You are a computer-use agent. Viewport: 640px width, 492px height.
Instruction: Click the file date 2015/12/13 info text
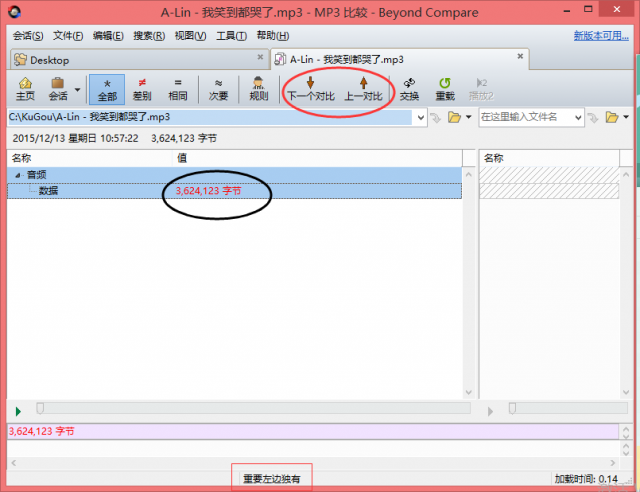[x=75, y=138]
